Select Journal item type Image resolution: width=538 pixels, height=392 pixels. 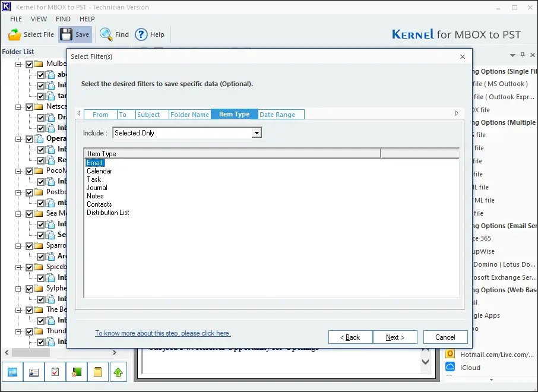coord(97,188)
